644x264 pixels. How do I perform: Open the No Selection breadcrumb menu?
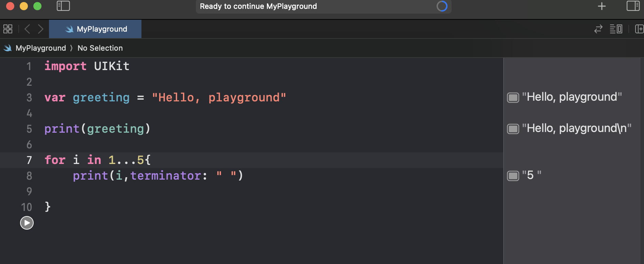[x=100, y=48]
